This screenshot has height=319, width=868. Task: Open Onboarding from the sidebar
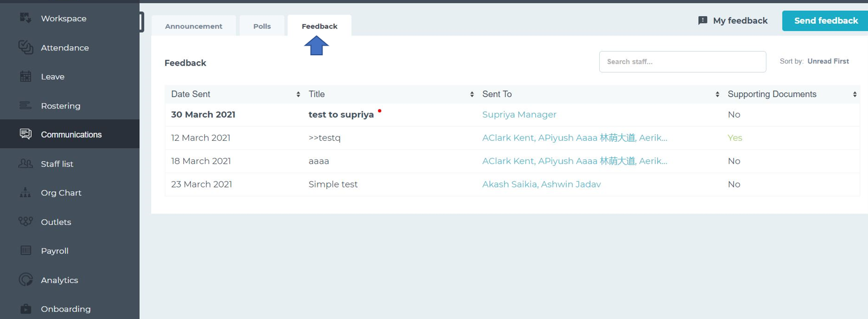66,309
